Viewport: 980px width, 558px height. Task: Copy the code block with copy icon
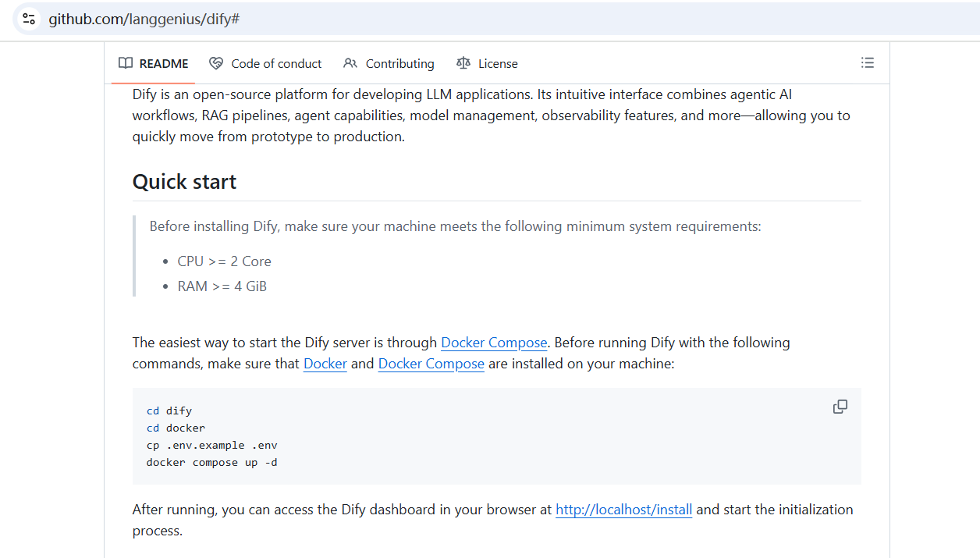click(840, 407)
